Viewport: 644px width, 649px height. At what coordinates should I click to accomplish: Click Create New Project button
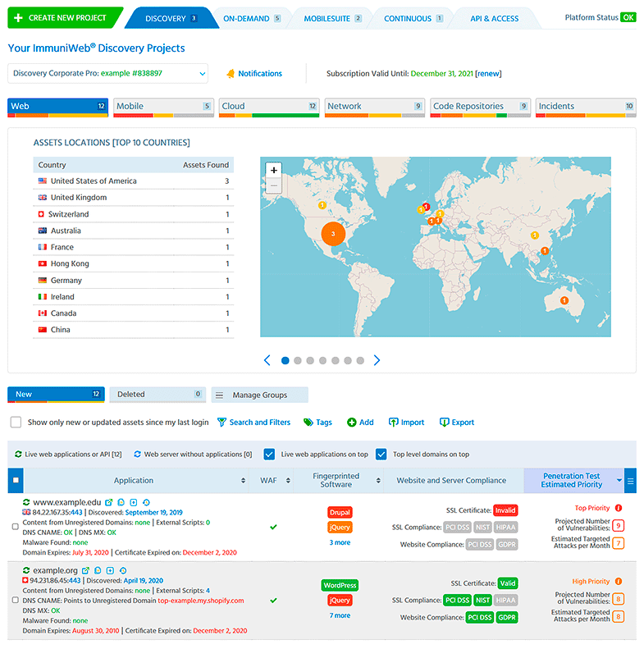click(x=62, y=18)
